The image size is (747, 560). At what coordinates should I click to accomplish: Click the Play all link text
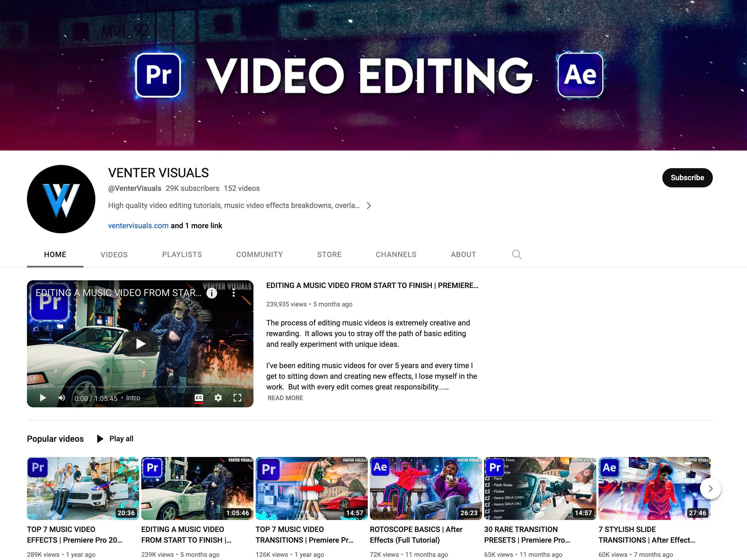click(121, 439)
